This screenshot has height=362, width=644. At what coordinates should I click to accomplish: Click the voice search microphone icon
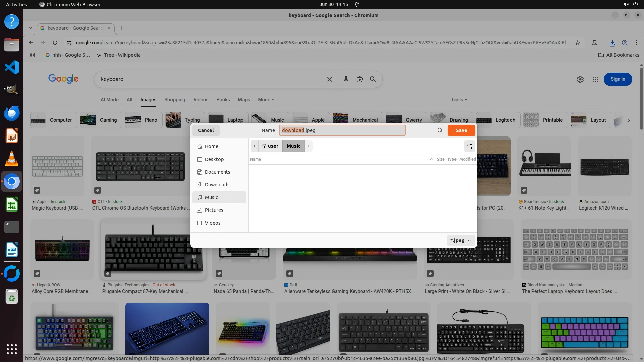tap(346, 79)
